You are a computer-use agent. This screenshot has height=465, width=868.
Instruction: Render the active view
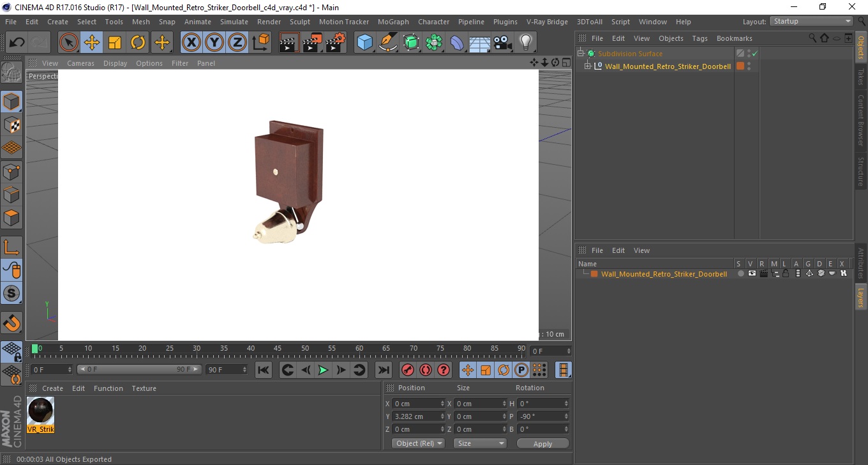290,43
